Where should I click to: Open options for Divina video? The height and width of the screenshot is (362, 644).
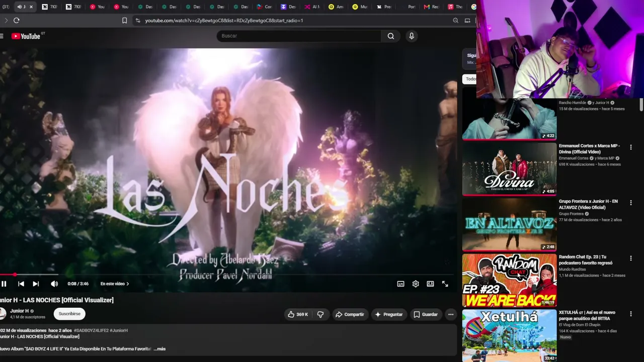coord(630,147)
